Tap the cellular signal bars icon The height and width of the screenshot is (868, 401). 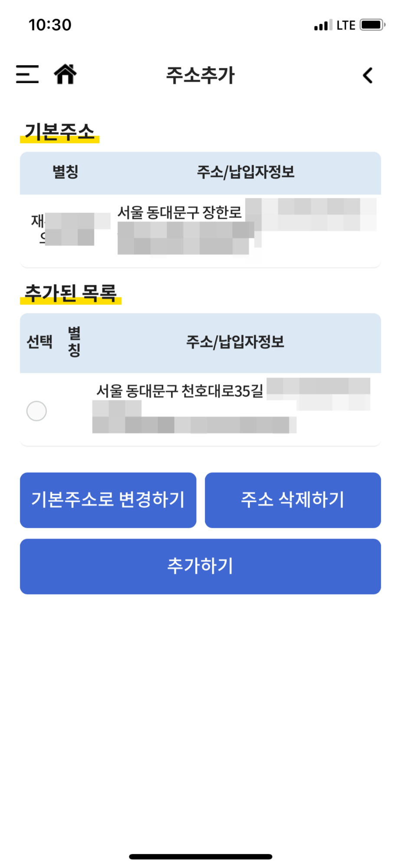click(323, 25)
